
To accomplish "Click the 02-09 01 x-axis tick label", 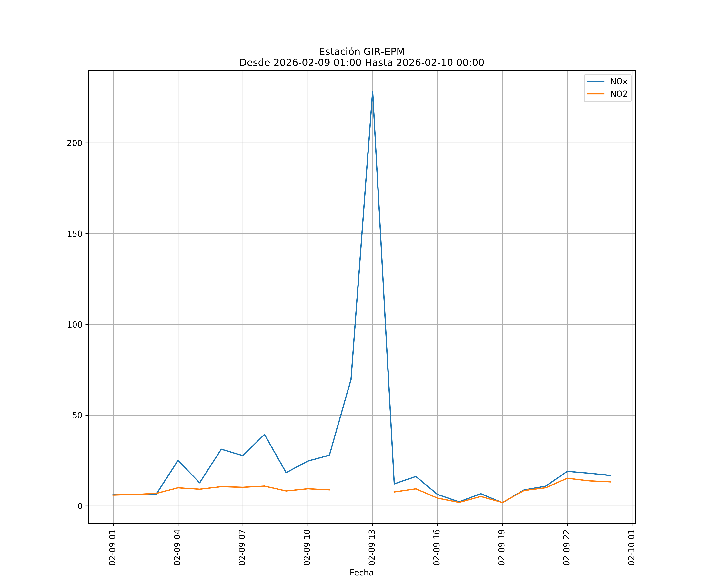I will pyautogui.click(x=112, y=547).
